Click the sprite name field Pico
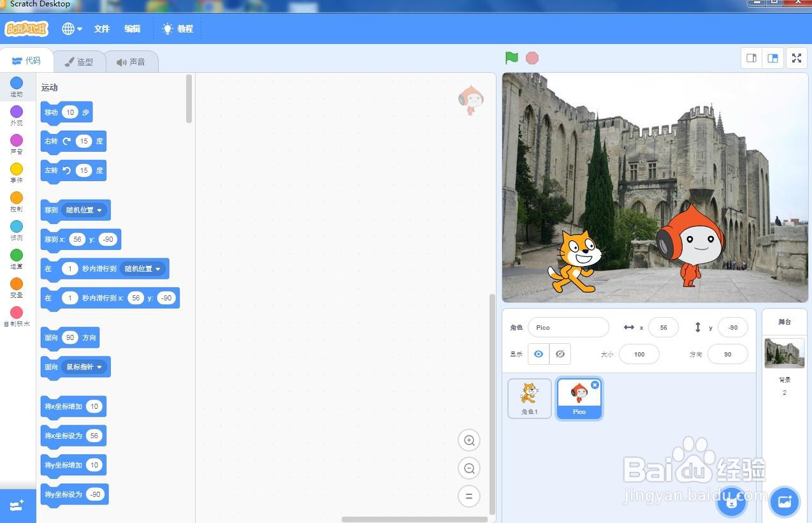 569,327
